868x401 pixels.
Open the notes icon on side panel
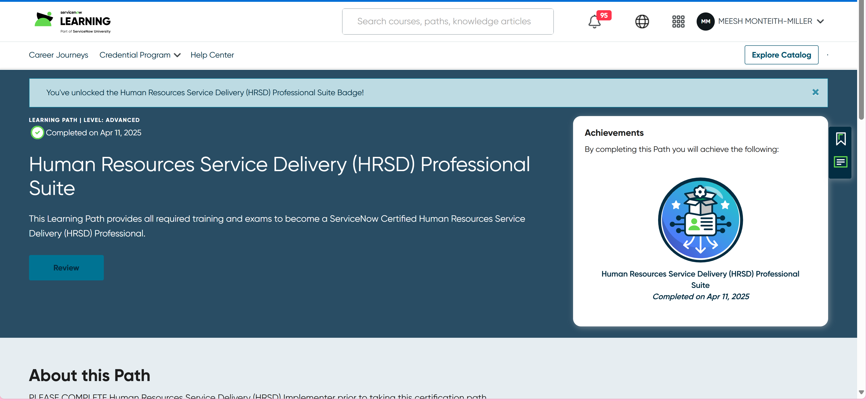point(840,162)
